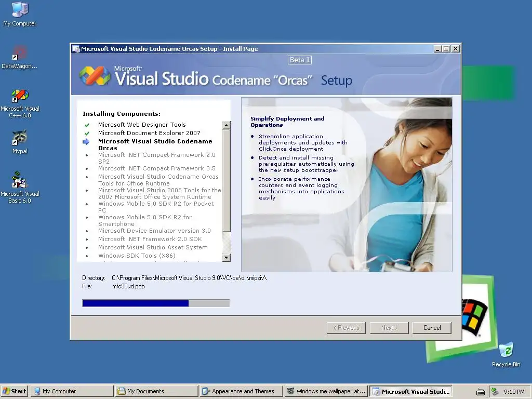This screenshot has width=532, height=399.
Task: Launch Microsoft Visual C++ 6.0 shortcut
Action: [20, 103]
